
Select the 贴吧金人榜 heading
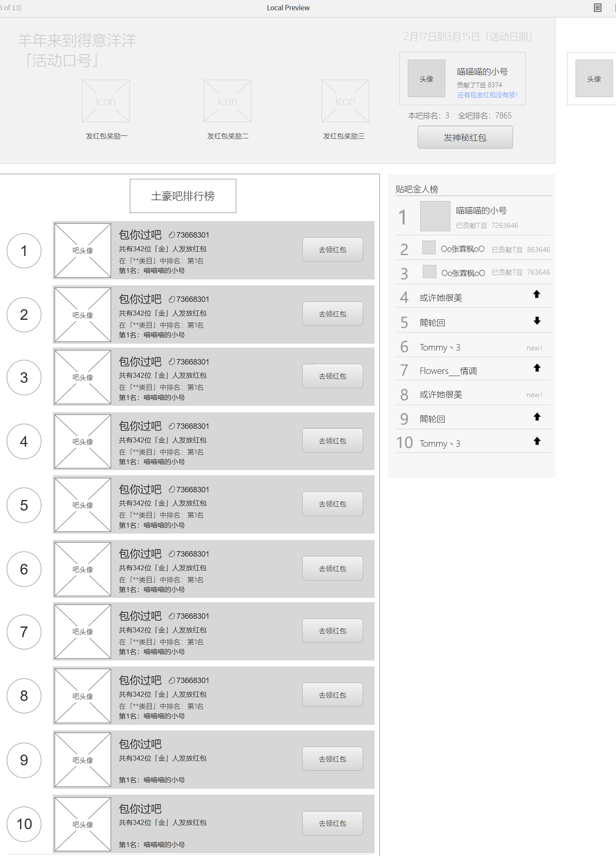tap(417, 189)
